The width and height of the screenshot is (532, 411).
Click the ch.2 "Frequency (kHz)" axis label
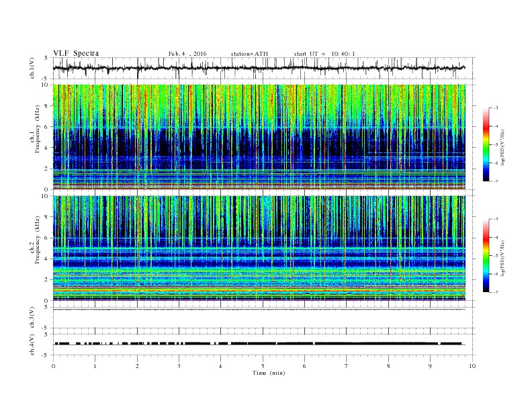point(37,239)
